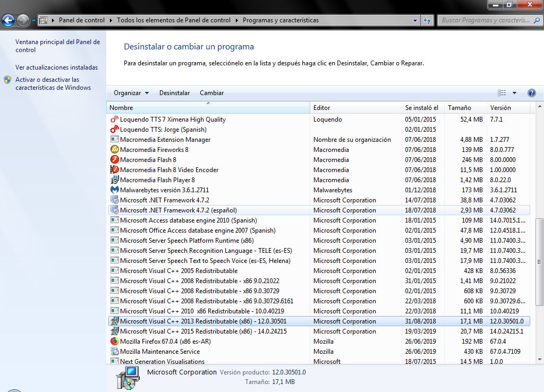Click the Macromedia Fireworks 8 icon
Image resolution: width=544 pixels, height=392 pixels.
pos(114,149)
